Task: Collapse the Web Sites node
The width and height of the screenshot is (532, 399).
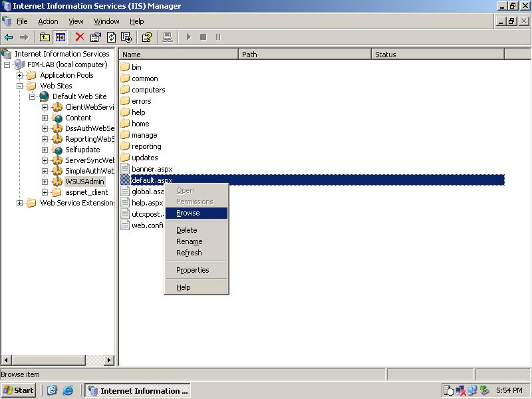Action: [x=20, y=86]
